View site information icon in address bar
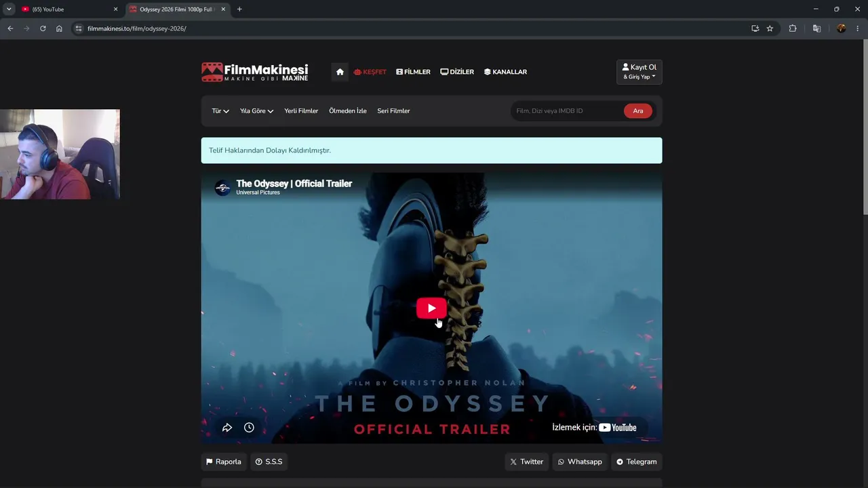 79,28
